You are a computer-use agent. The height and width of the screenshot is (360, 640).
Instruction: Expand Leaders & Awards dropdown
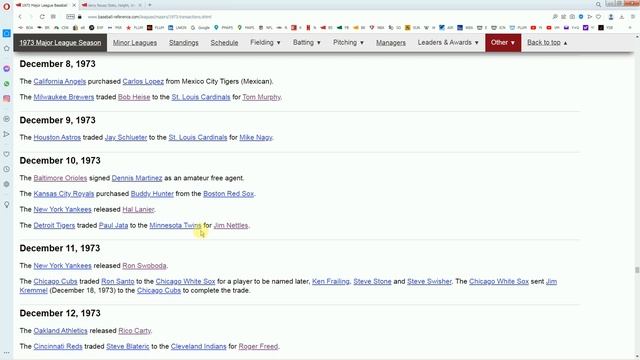click(x=448, y=42)
